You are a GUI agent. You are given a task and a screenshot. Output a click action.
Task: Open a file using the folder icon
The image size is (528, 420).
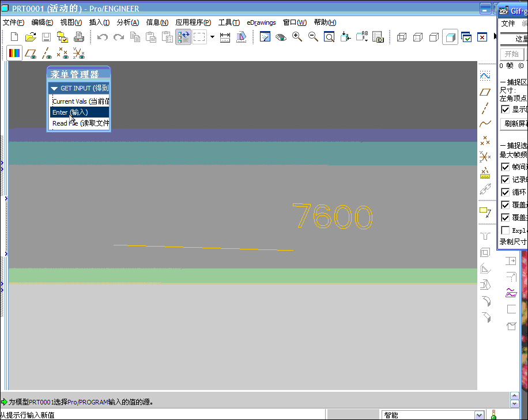[31, 37]
